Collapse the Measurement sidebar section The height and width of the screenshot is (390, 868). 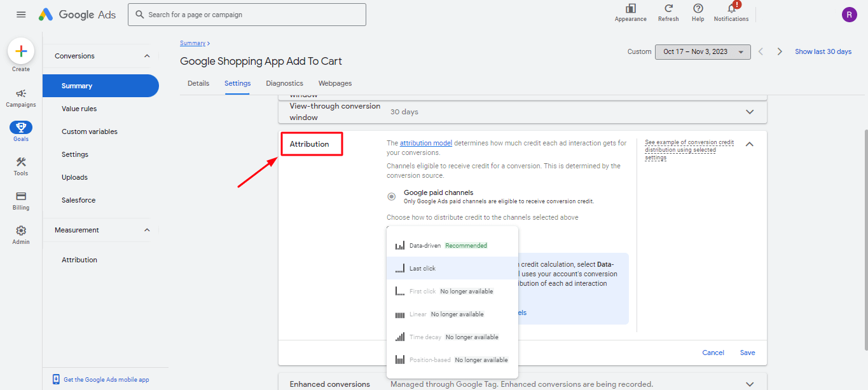[x=147, y=230]
